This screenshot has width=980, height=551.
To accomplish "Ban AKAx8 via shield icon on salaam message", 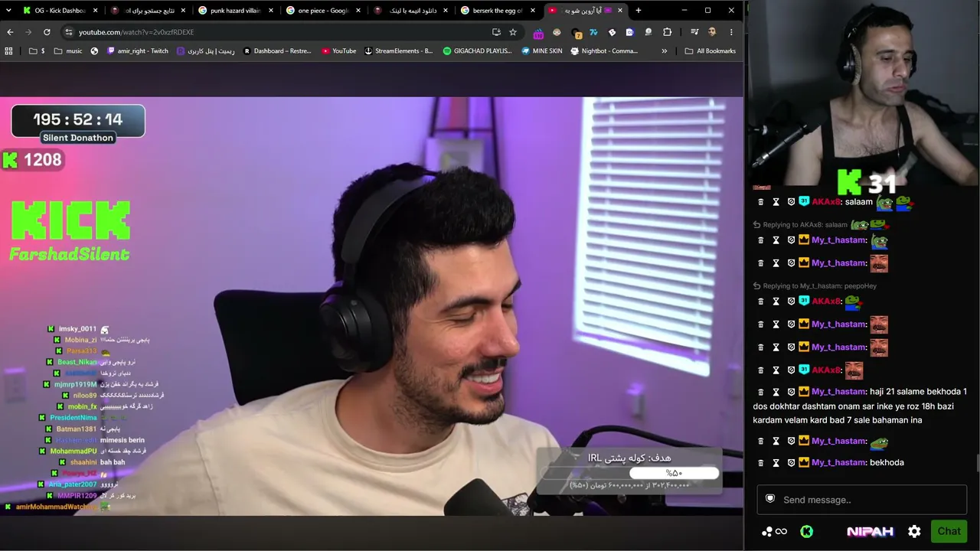I will (x=791, y=202).
